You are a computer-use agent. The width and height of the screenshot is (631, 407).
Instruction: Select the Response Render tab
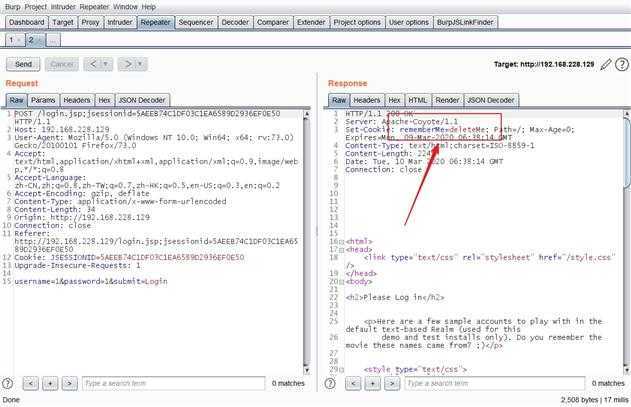pos(447,100)
